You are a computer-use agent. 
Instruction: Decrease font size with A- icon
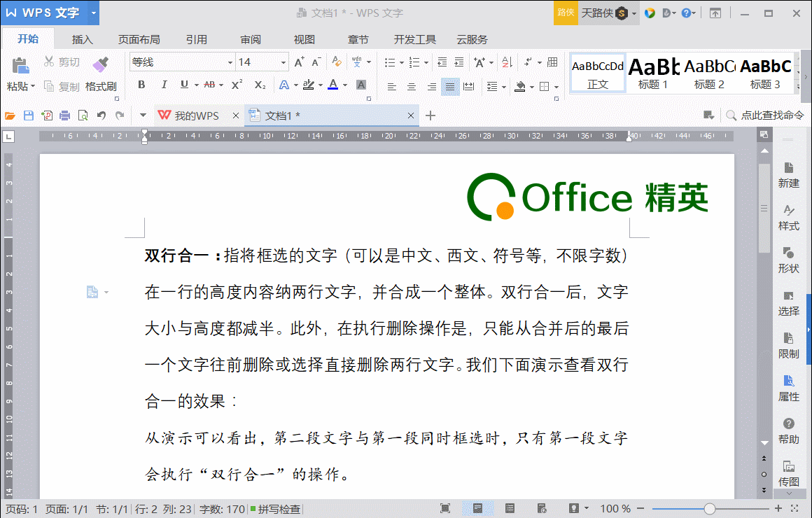(x=316, y=62)
